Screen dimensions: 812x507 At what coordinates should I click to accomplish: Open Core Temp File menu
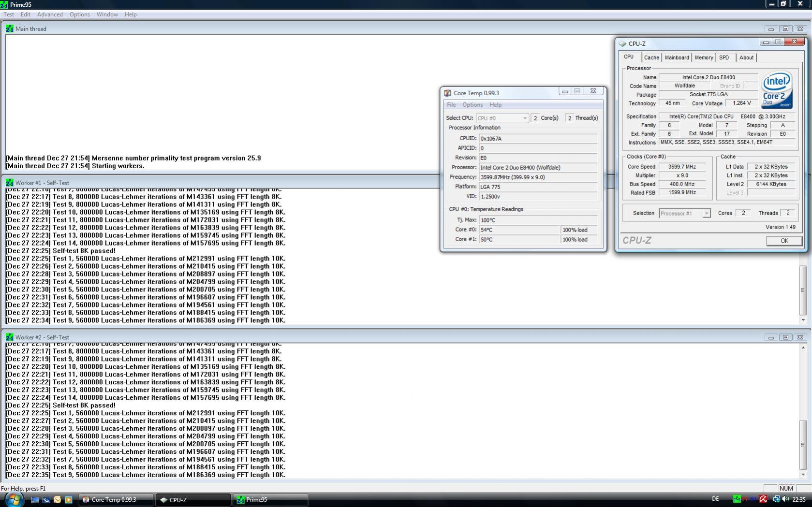point(451,104)
